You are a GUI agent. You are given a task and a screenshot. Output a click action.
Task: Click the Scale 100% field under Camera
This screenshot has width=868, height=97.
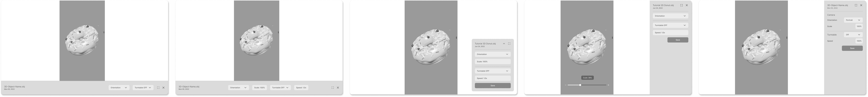click(859, 26)
